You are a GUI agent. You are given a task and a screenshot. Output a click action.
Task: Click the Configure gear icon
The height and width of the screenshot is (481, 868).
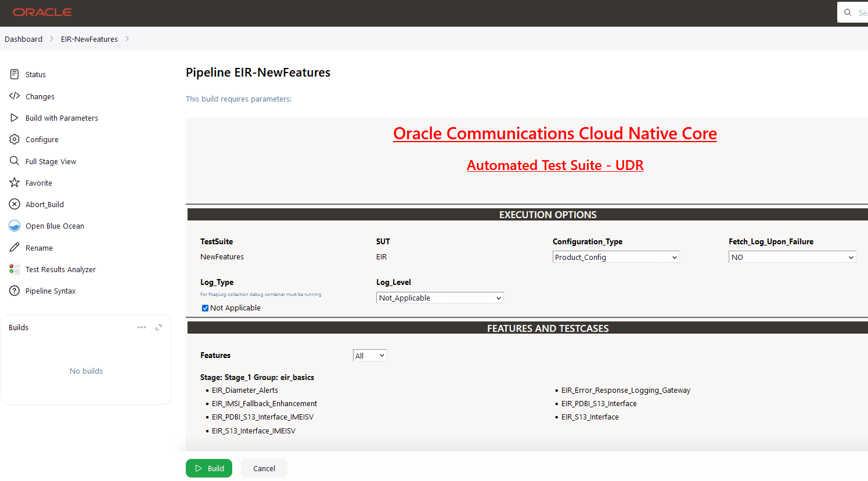(x=15, y=139)
